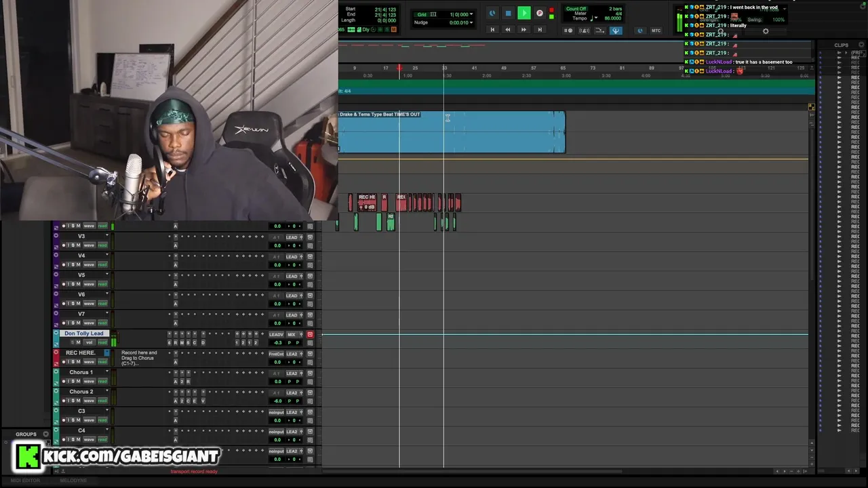Click the Record button in transport
Screen dimensions: 868x488
pyautogui.click(x=539, y=13)
